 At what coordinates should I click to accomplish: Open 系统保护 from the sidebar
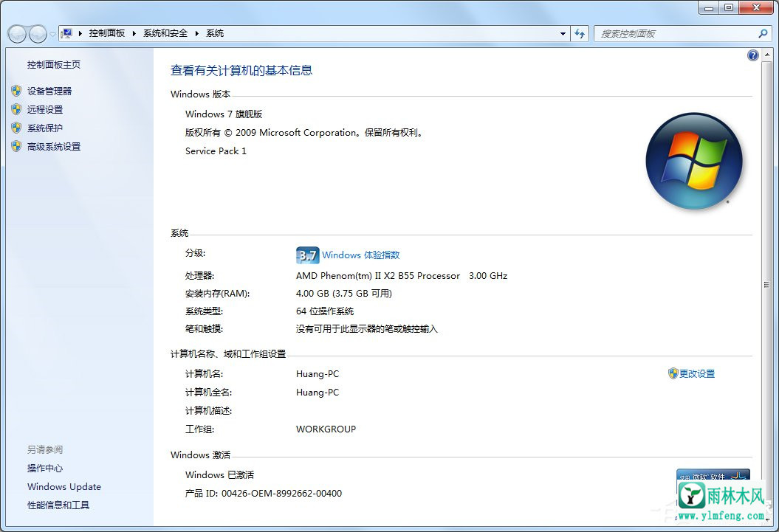45,128
